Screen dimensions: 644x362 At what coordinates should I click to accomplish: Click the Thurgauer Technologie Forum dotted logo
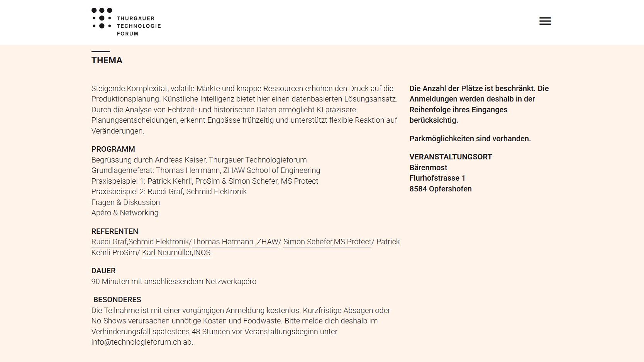[x=102, y=18]
